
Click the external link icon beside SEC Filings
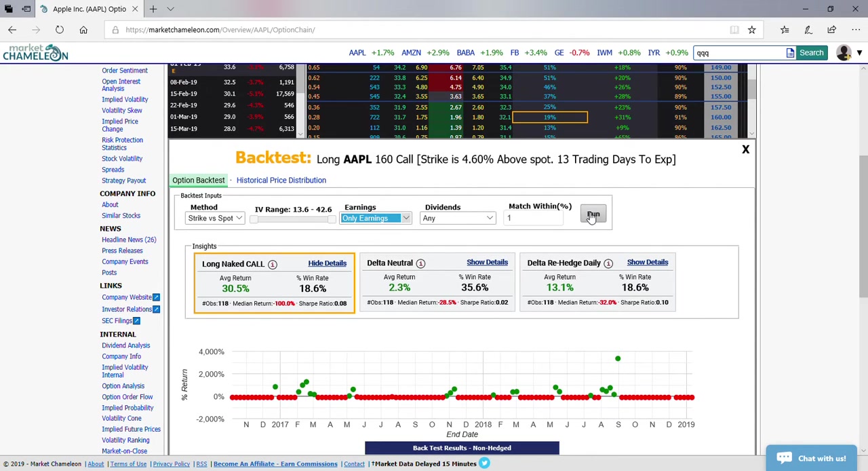[136, 321]
